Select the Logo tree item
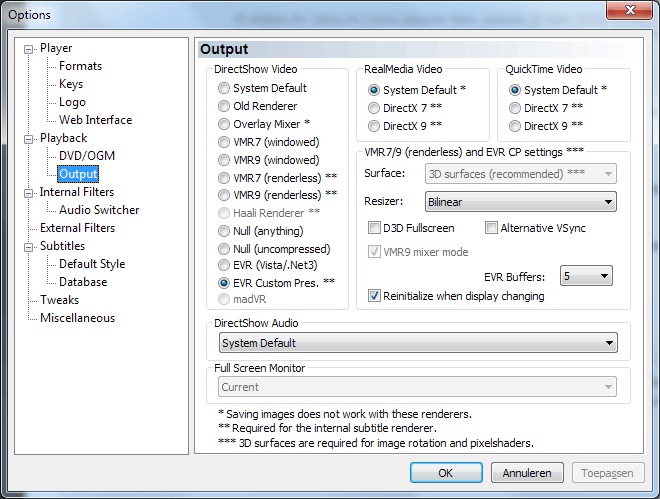Screen dimensions: 660x499 click(72, 102)
